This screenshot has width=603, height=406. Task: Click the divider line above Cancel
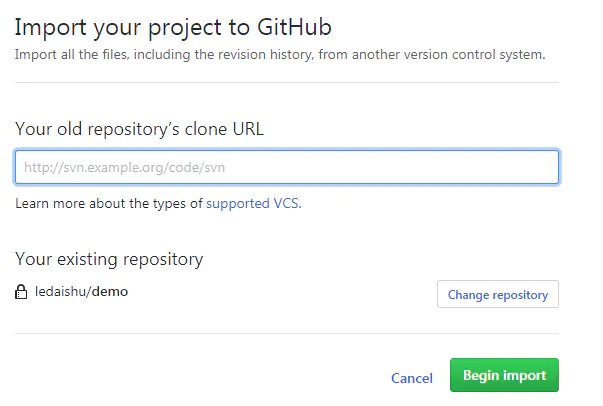coord(286,333)
